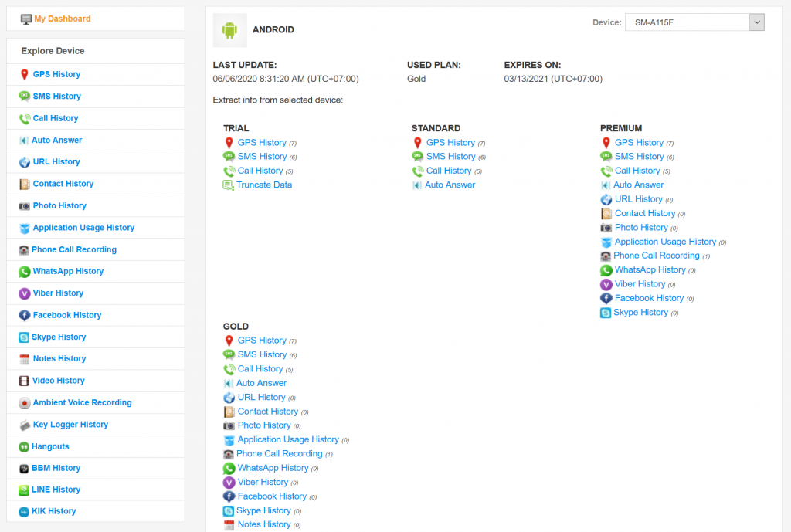This screenshot has width=791, height=532.
Task: Open Application Usage History under GOLD
Action: 288,439
